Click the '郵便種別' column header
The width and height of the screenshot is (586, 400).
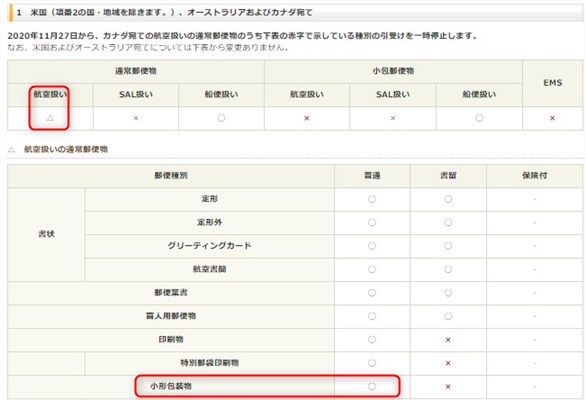(171, 175)
